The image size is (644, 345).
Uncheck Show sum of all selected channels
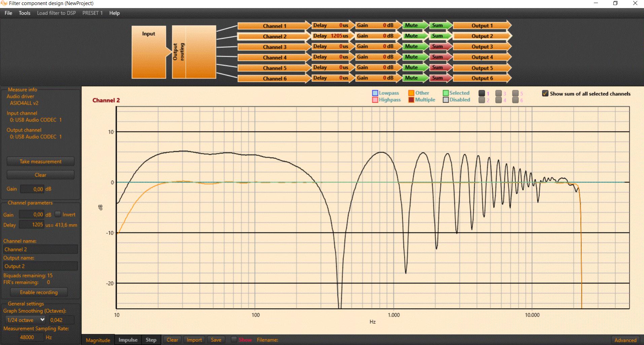click(545, 93)
